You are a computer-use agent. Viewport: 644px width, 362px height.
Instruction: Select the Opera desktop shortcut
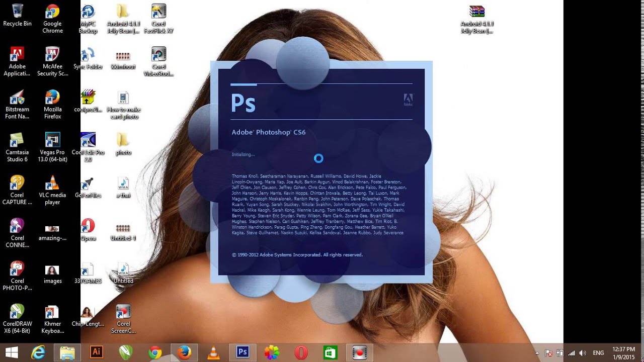tap(88, 230)
